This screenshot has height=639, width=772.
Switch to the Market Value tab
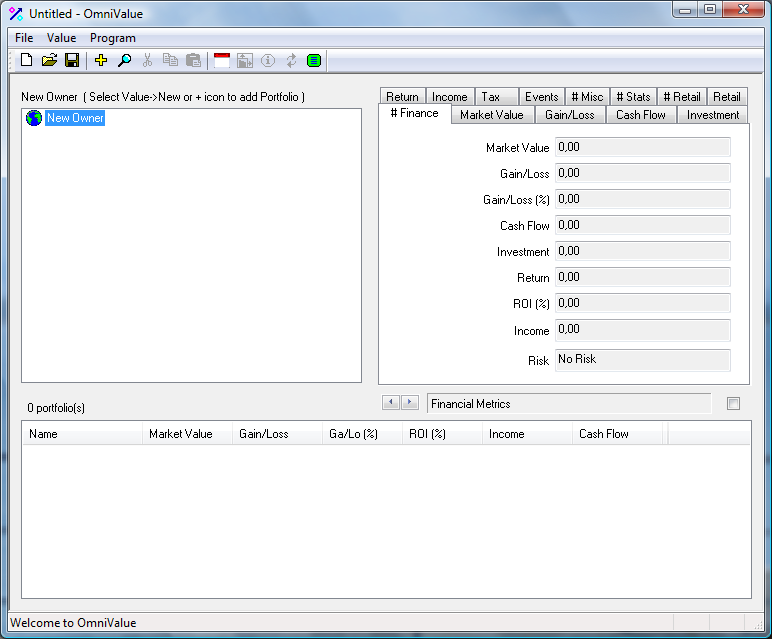tap(492, 115)
